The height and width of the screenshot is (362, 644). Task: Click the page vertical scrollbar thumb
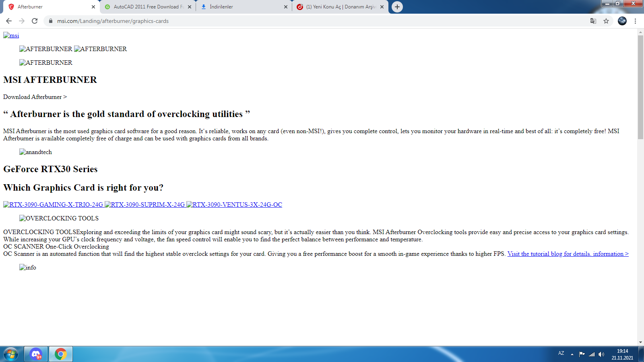pyautogui.click(x=640, y=87)
